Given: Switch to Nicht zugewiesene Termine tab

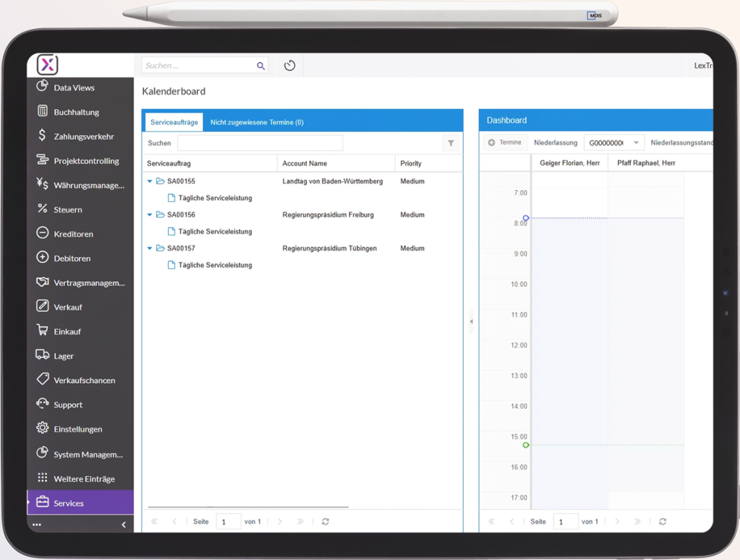Looking at the screenshot, I should click(x=257, y=122).
